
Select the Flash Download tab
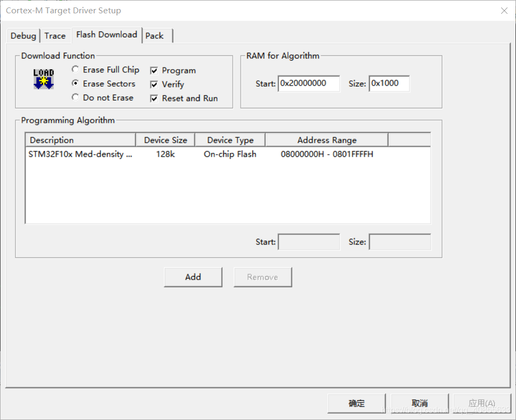107,35
